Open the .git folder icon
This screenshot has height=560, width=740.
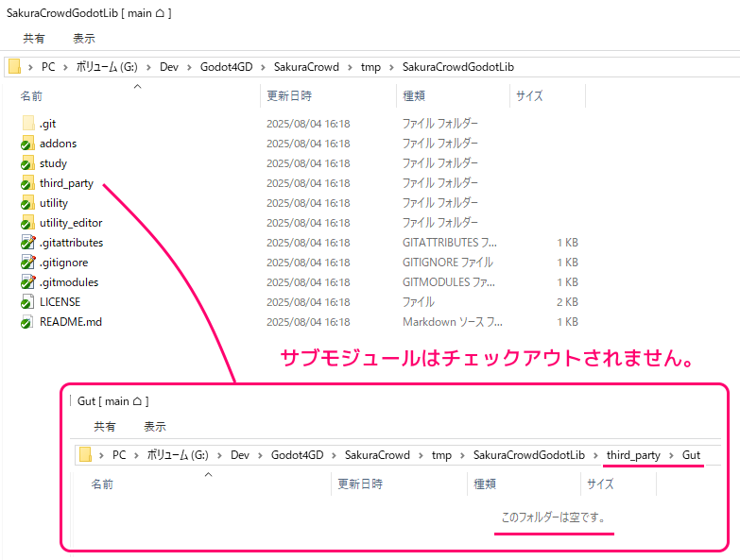(x=27, y=124)
